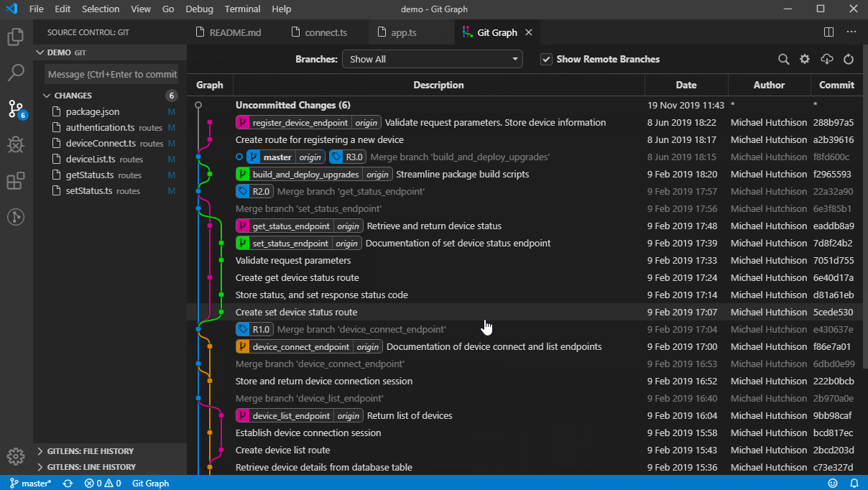868x490 pixels.
Task: Click the commit message input field
Action: point(111,75)
